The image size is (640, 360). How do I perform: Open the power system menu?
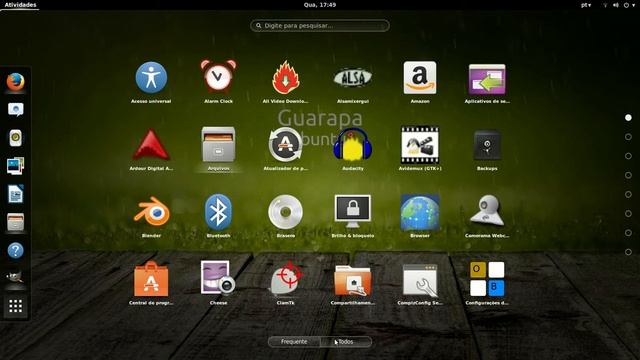629,5
